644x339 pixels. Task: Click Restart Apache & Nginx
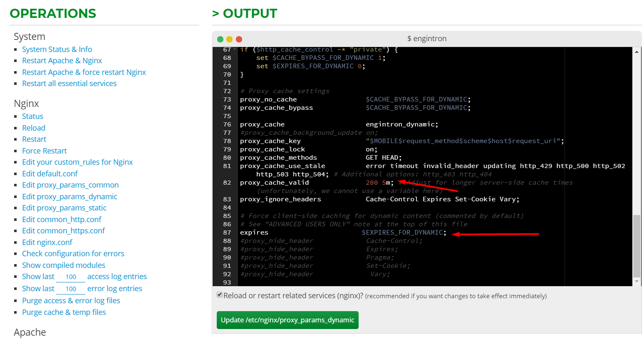(62, 61)
